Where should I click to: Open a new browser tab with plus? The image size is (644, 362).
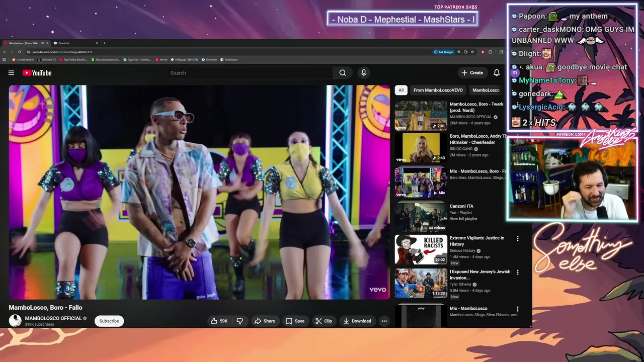point(104,43)
